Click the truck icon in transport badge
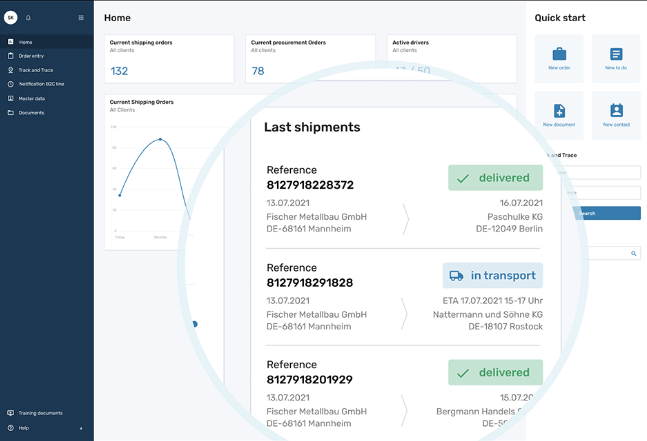 click(x=456, y=276)
